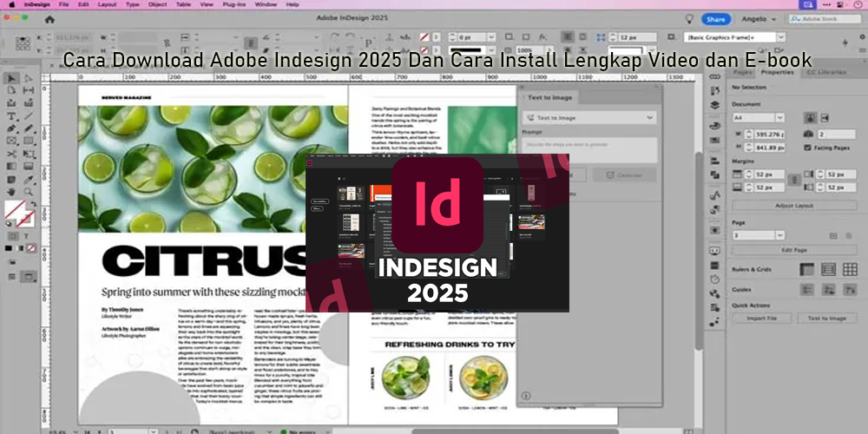Select the Gap tool

(x=29, y=90)
